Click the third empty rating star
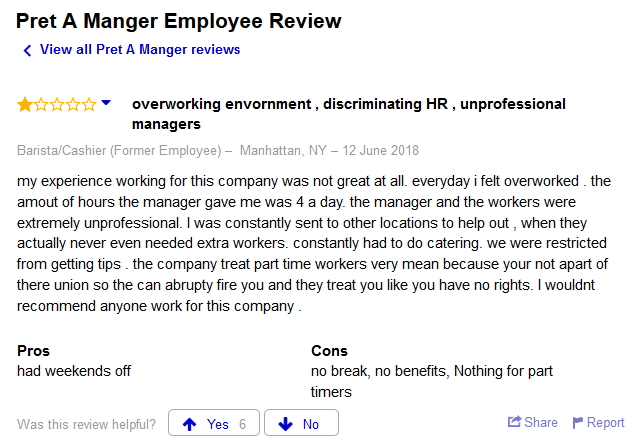This screenshot has height=446, width=638. tap(57, 103)
